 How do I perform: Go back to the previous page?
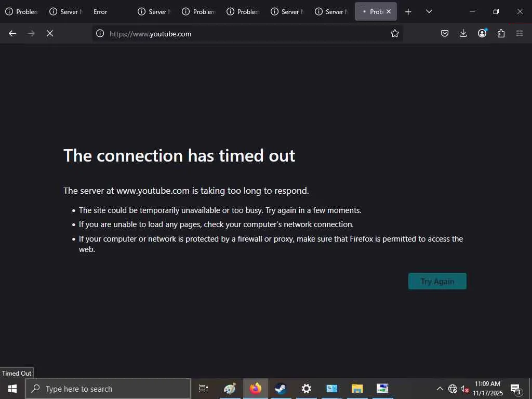pos(12,33)
